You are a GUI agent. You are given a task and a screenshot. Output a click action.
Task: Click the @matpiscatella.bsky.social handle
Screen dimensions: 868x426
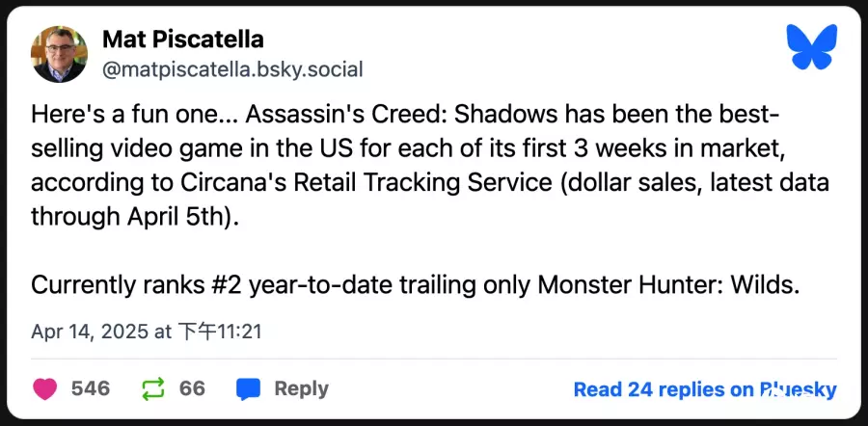pyautogui.click(x=232, y=69)
